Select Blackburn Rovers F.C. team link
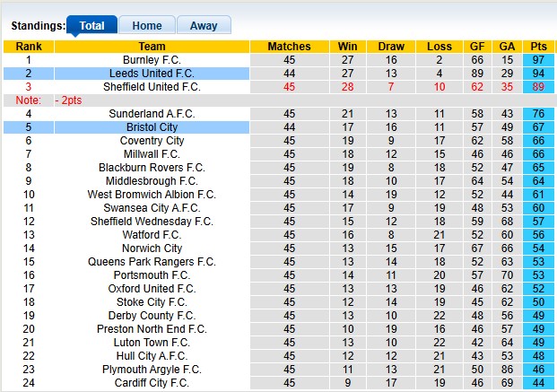The height and width of the screenshot is (392, 557). tap(152, 168)
